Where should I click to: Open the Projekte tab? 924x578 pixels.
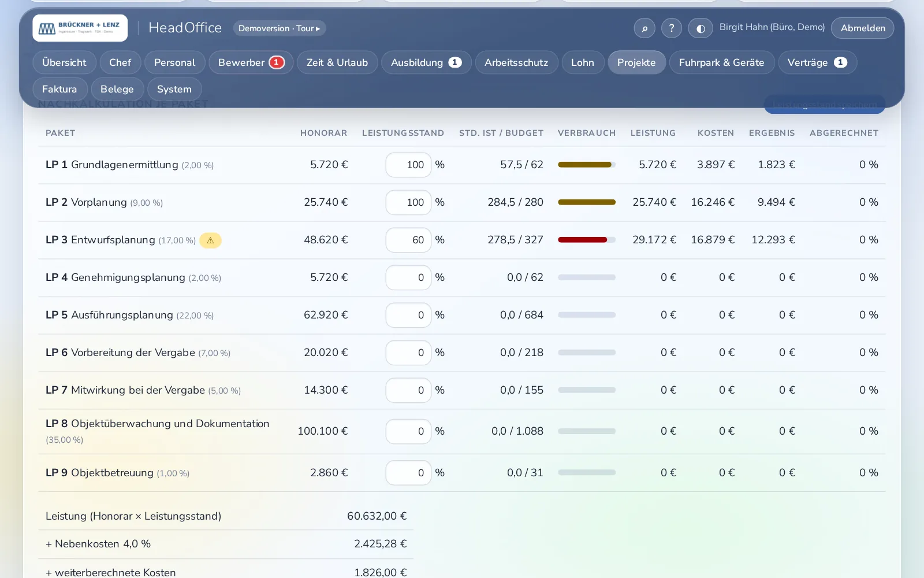pyautogui.click(x=636, y=62)
